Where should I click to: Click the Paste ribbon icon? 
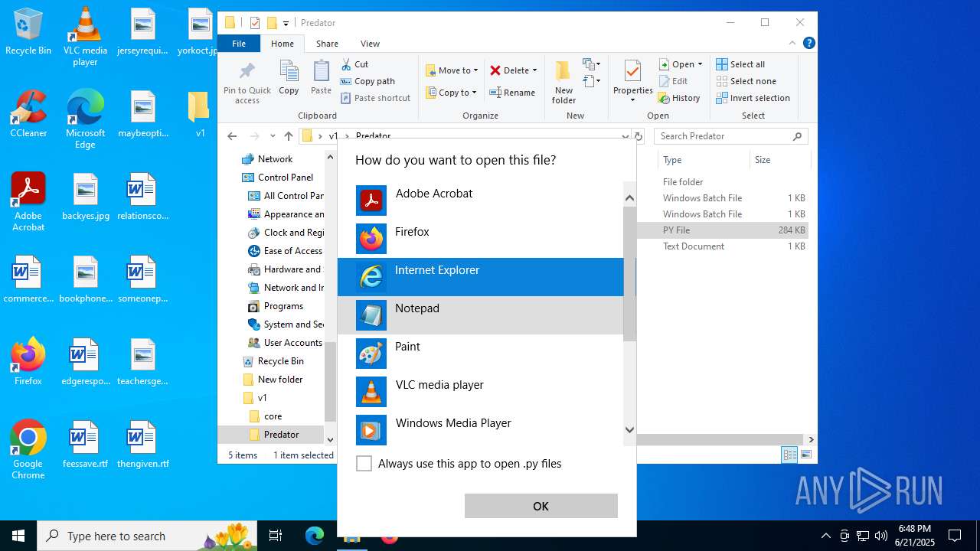click(321, 78)
